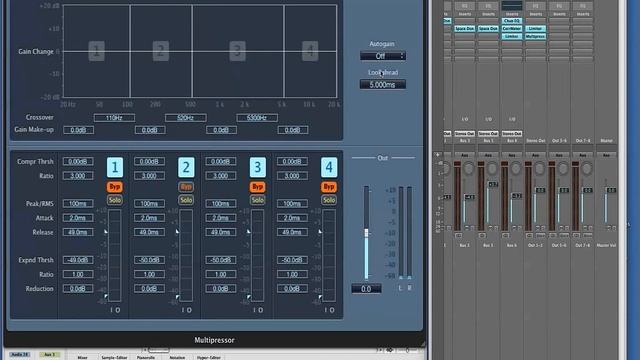Select band 1 handle in gain change graph
Image resolution: width=640 pixels, height=360 pixels.
tap(96, 51)
